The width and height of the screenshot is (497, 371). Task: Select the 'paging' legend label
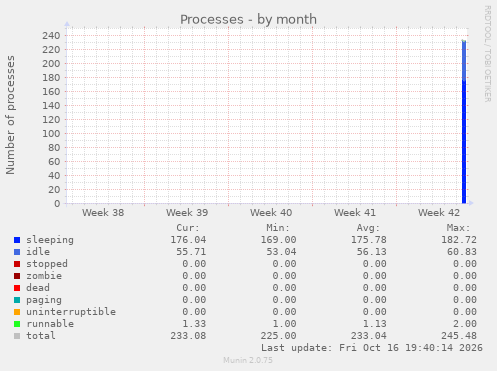coord(44,300)
